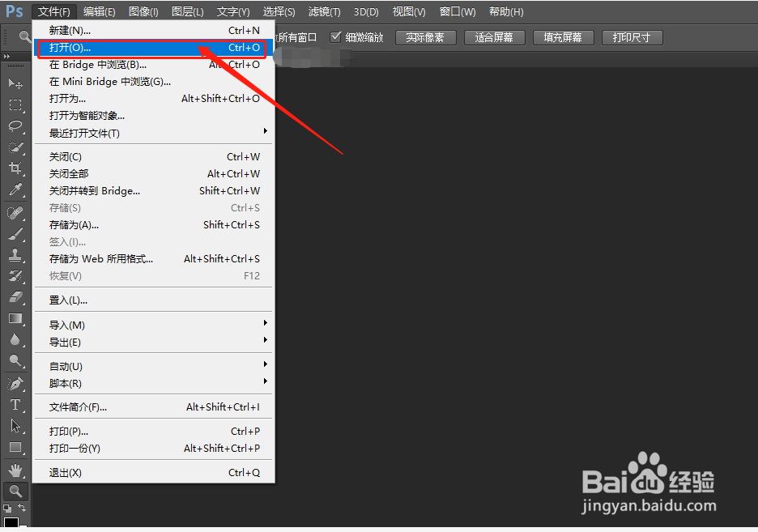The image size is (758, 532).
Task: Select the Crop tool
Action: [x=15, y=168]
